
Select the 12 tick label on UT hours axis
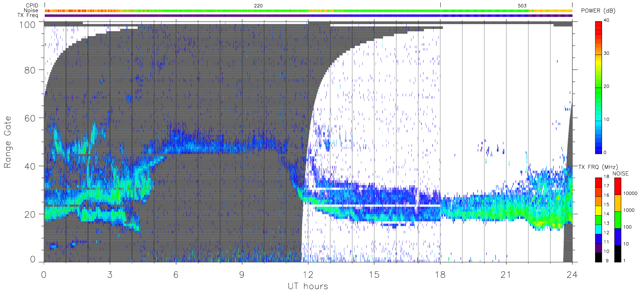pyautogui.click(x=308, y=275)
